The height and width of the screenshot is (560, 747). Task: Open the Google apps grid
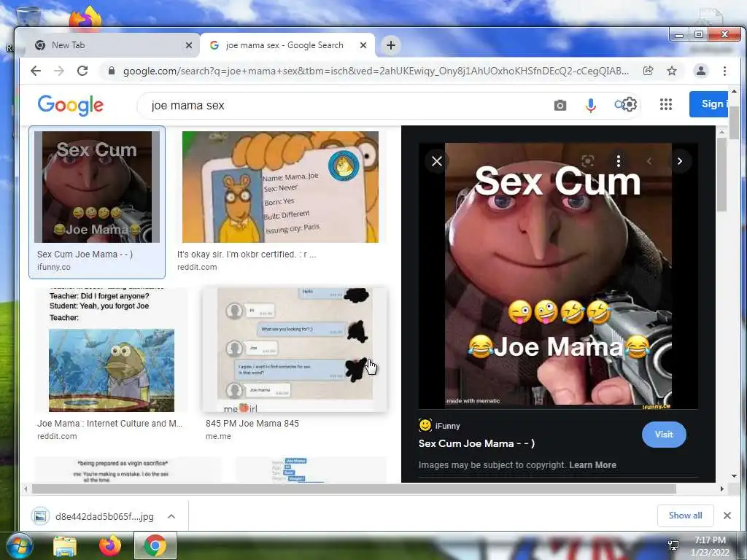pos(666,104)
